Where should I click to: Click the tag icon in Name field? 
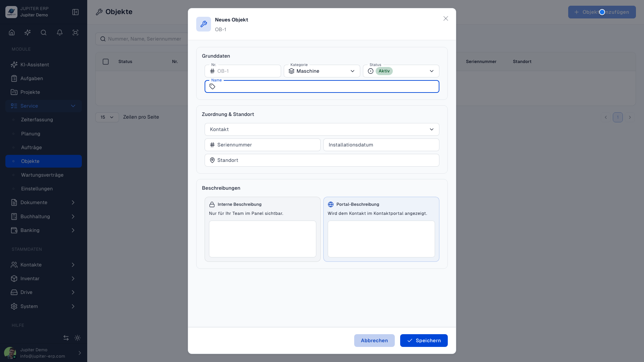[212, 86]
